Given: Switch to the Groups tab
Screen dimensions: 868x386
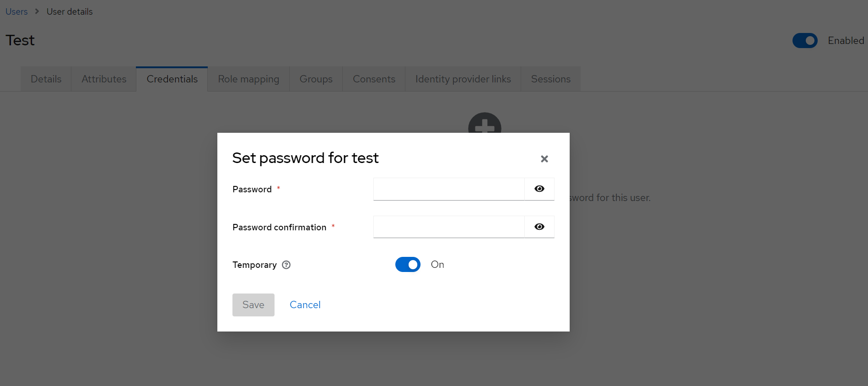Looking at the screenshot, I should pos(316,79).
